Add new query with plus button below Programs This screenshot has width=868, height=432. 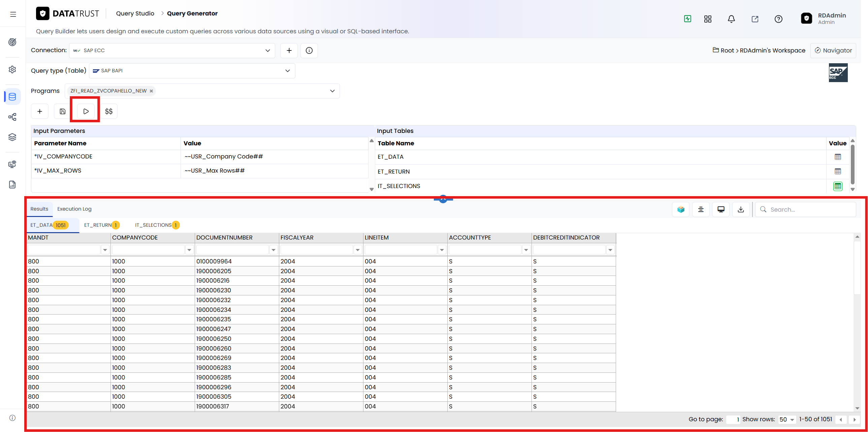coord(40,111)
